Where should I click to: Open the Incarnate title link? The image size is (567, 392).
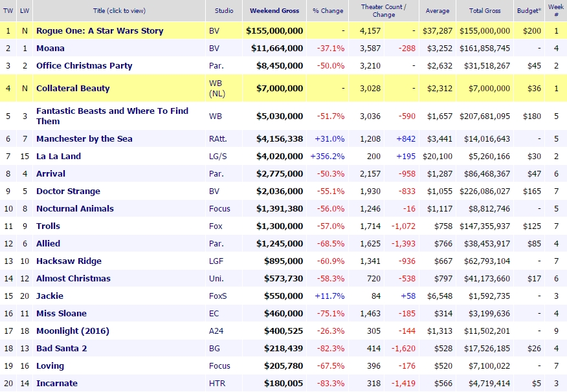pos(57,384)
